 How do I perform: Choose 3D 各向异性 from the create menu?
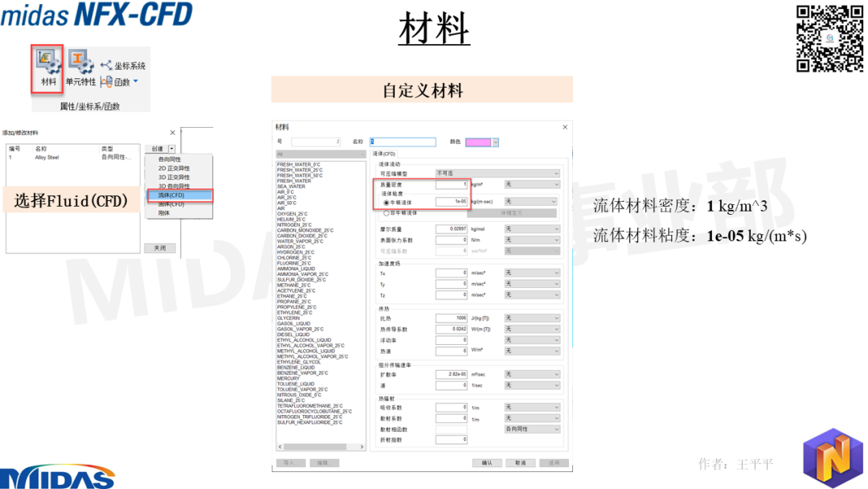tap(174, 186)
